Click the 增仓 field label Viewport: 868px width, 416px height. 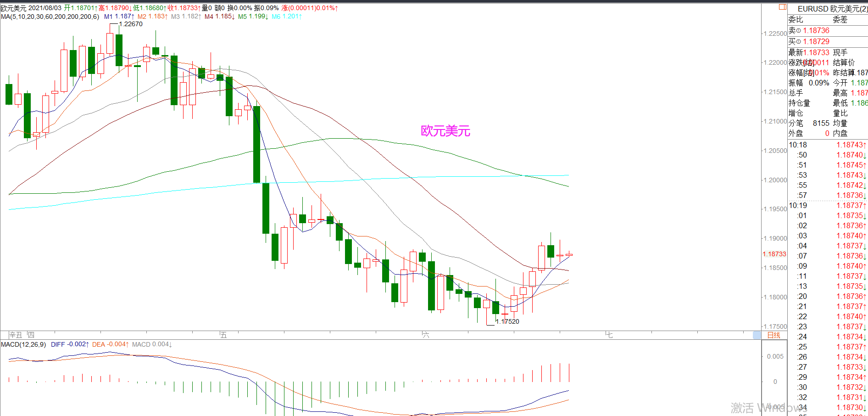(x=796, y=113)
